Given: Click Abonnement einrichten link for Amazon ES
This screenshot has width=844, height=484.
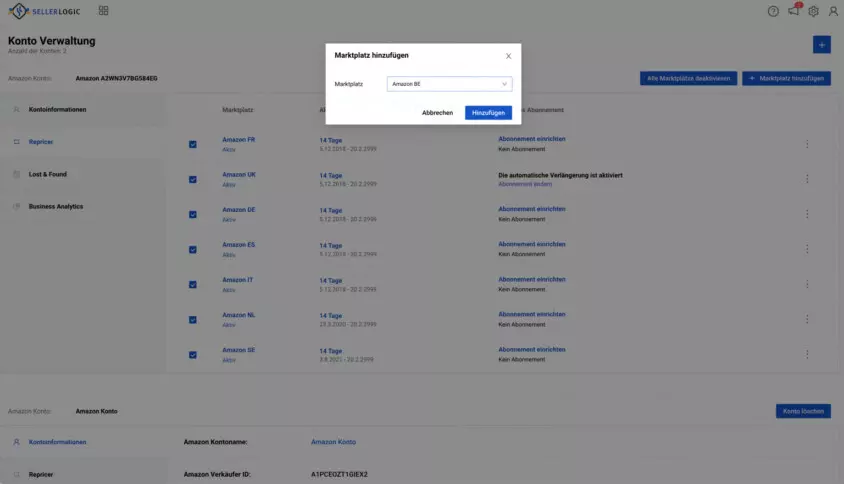Looking at the screenshot, I should click(532, 244).
